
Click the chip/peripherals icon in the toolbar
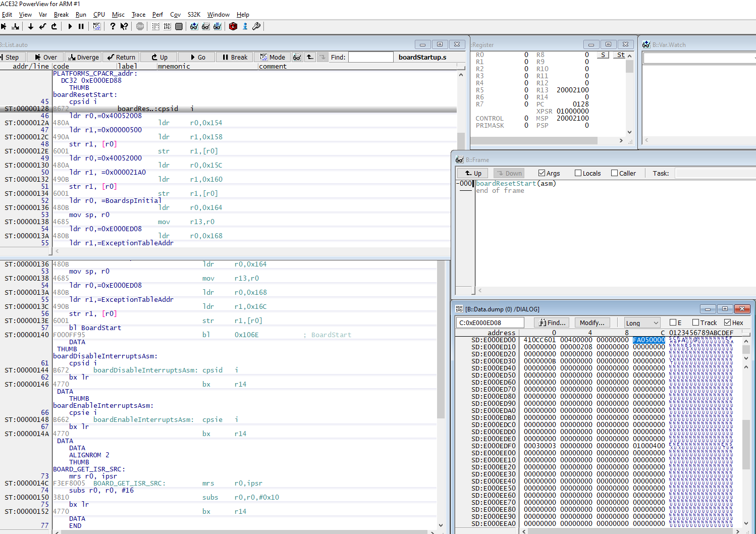point(179,26)
